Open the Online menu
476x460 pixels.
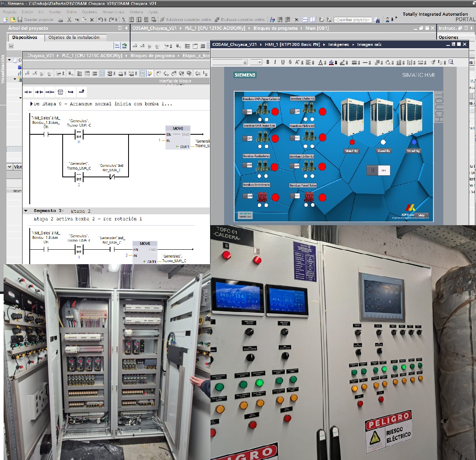[72, 12]
